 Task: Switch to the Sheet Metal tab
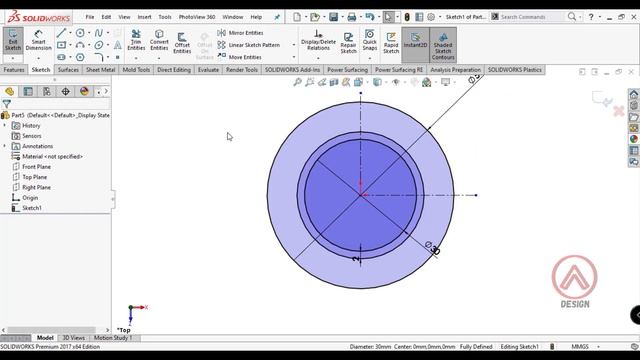100,70
